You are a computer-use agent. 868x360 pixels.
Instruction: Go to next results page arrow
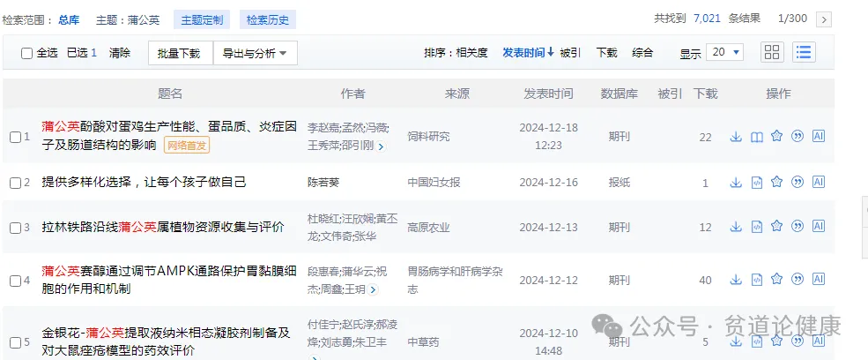(824, 20)
